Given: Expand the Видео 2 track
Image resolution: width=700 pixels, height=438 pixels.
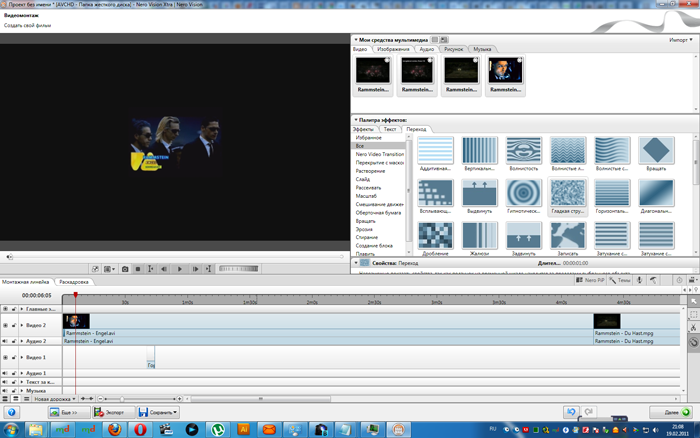Looking at the screenshot, I should [x=22, y=325].
